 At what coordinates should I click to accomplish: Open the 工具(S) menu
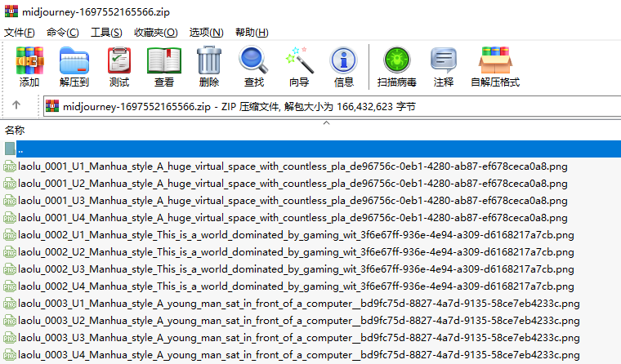(106, 33)
